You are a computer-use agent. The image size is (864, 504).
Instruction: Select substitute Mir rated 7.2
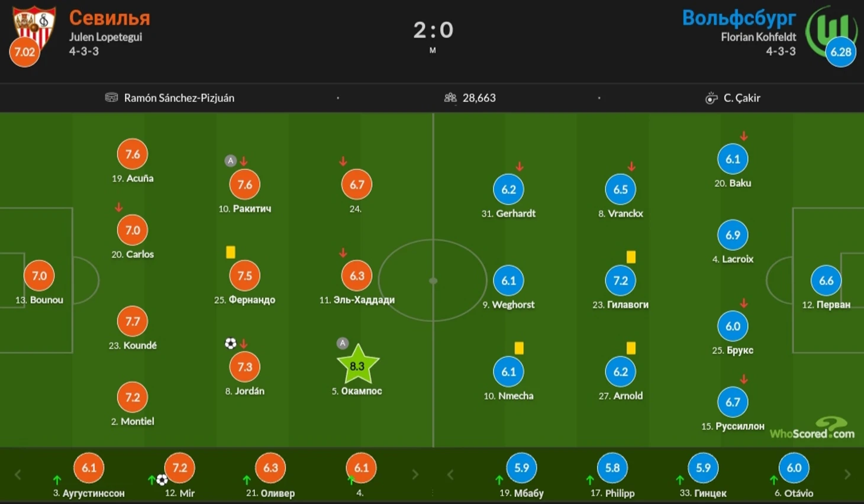pyautogui.click(x=180, y=468)
